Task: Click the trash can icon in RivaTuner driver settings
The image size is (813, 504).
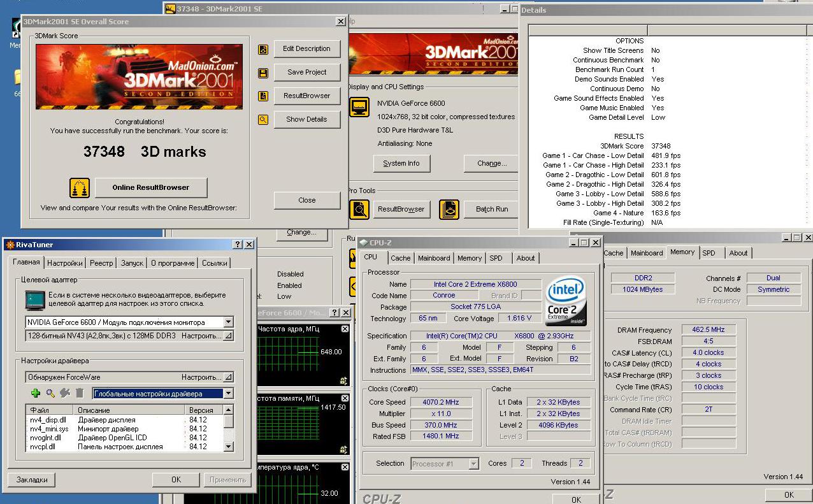Action: pos(80,394)
